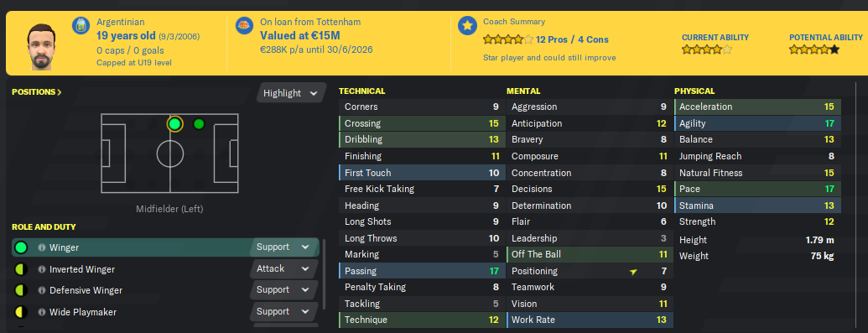Click the Tottenham club badge icon
The width and height of the screenshot is (868, 333).
pos(244,25)
